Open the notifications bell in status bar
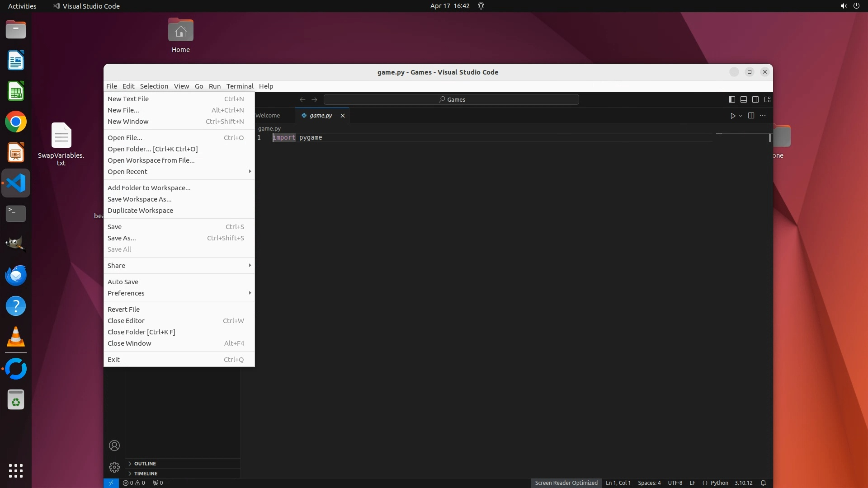This screenshot has width=868, height=488. pos(763,483)
